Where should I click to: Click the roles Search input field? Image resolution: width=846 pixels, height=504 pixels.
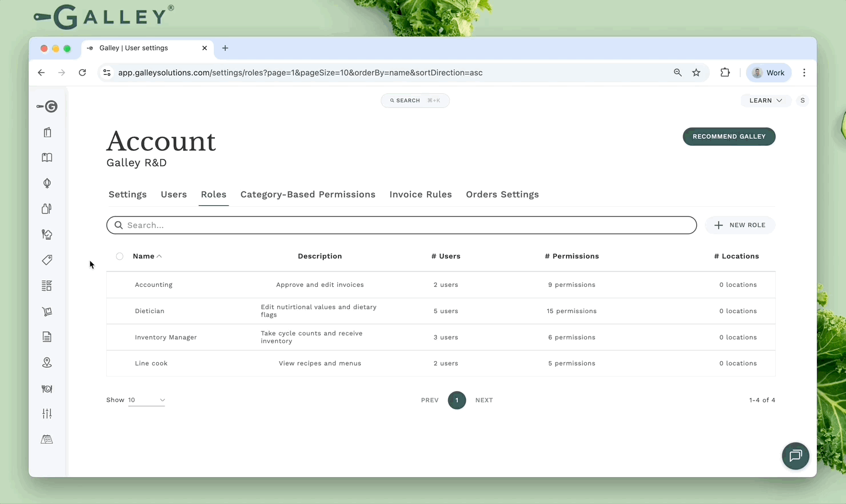[x=401, y=225]
